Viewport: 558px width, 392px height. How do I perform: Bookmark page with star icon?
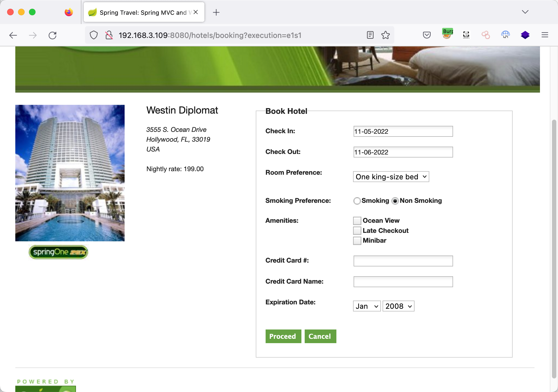385,35
